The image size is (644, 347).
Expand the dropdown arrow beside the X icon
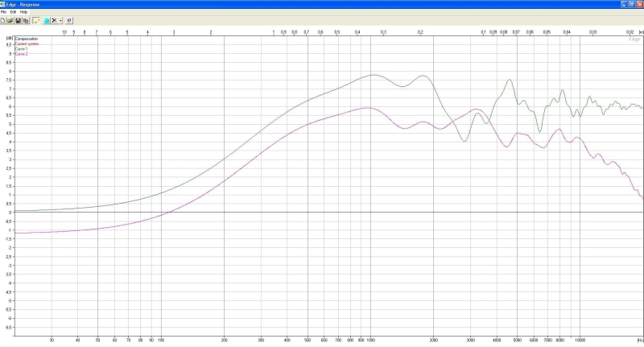(x=60, y=20)
